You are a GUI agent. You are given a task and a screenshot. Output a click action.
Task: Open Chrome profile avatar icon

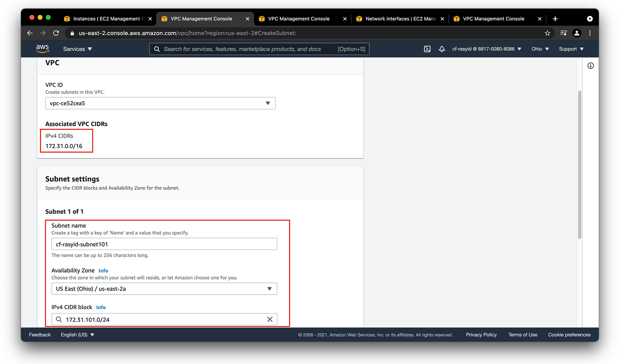(x=577, y=33)
